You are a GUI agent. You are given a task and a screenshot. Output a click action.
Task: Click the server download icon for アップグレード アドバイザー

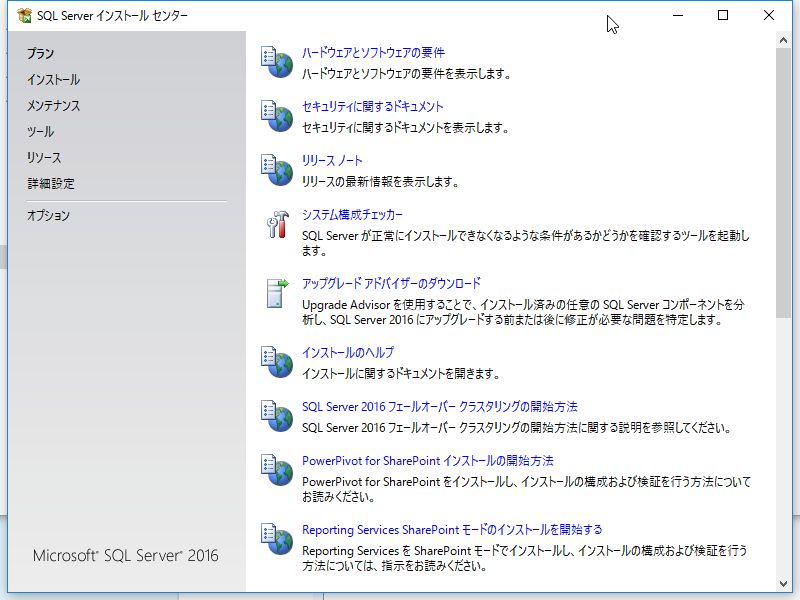278,293
